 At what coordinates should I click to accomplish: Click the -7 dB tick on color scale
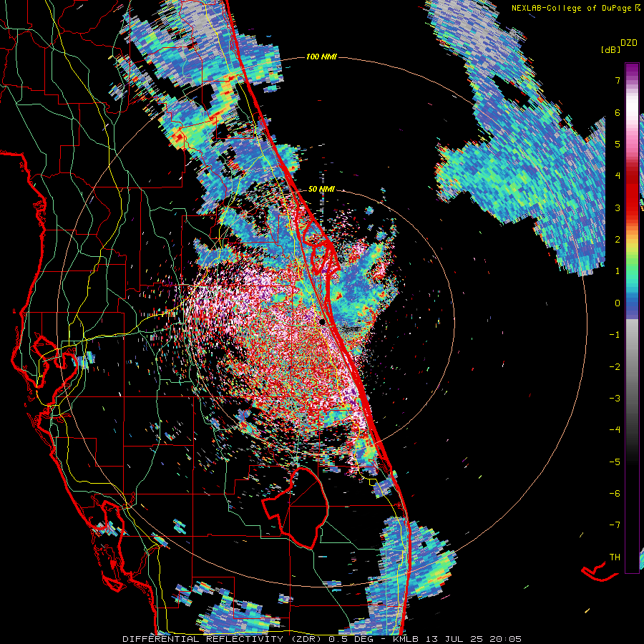pyautogui.click(x=615, y=525)
